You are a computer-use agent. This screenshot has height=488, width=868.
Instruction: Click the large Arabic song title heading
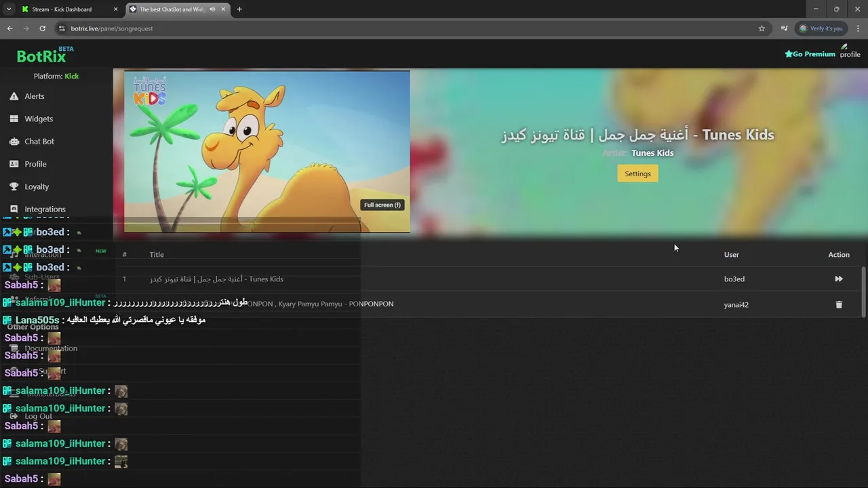pos(637,135)
